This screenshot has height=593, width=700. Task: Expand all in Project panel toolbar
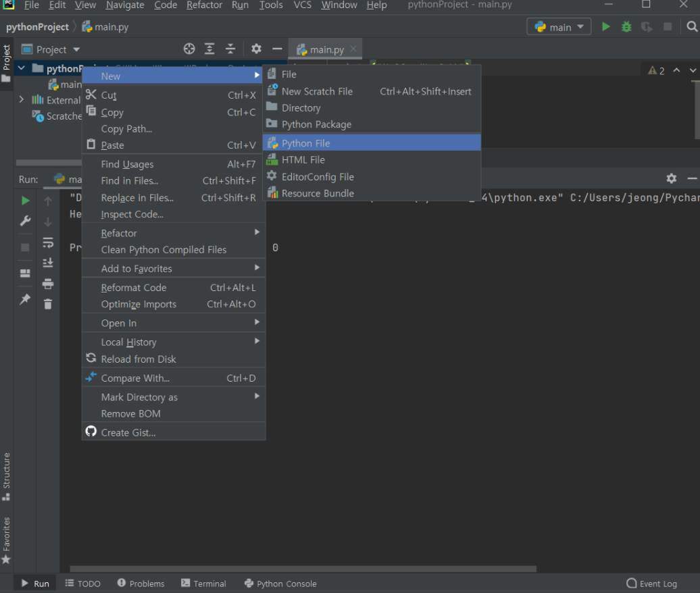click(209, 49)
